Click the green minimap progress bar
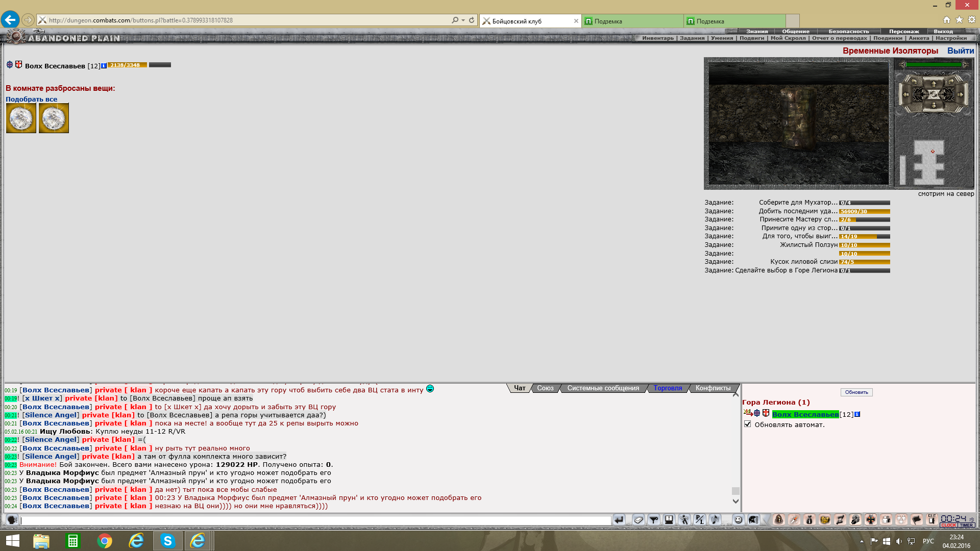980x551 pixels. (x=934, y=65)
